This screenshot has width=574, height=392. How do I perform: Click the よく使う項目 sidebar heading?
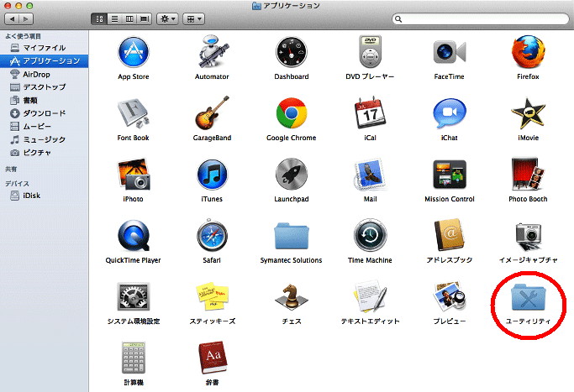coord(23,36)
